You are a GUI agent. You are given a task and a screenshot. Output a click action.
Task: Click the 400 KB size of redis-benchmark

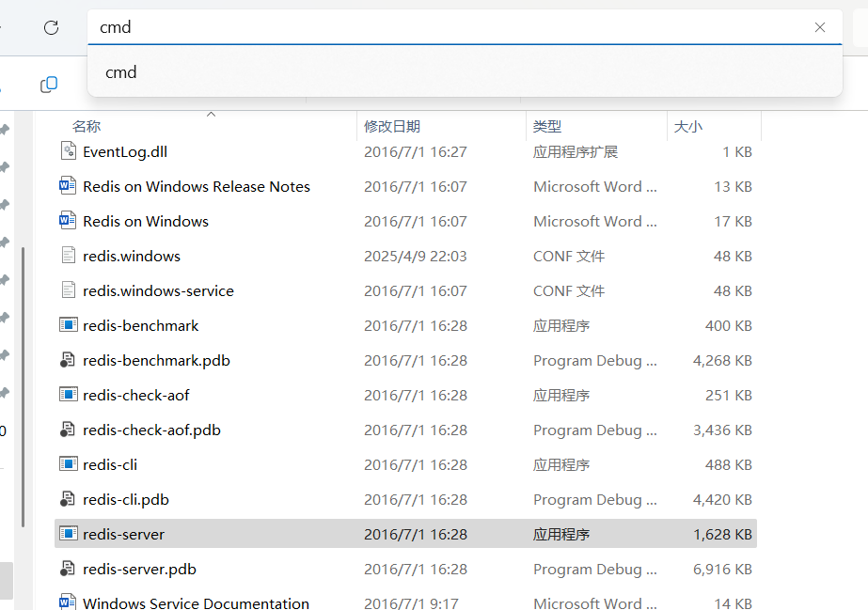click(x=729, y=326)
